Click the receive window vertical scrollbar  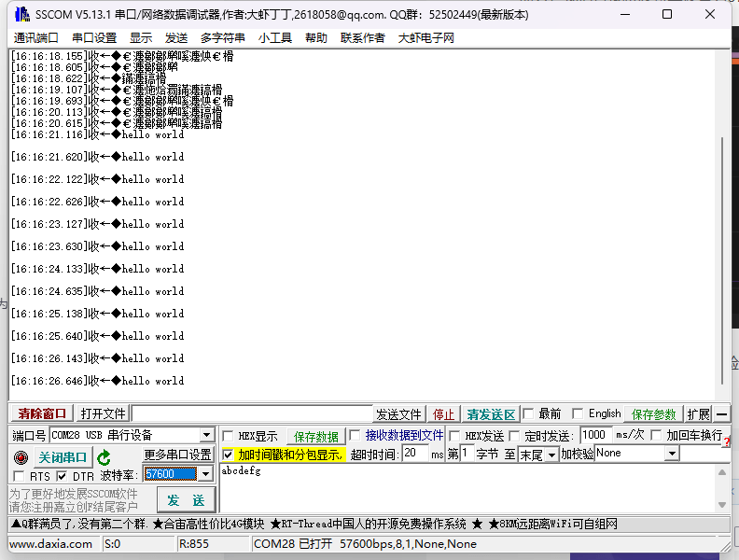coord(722,260)
